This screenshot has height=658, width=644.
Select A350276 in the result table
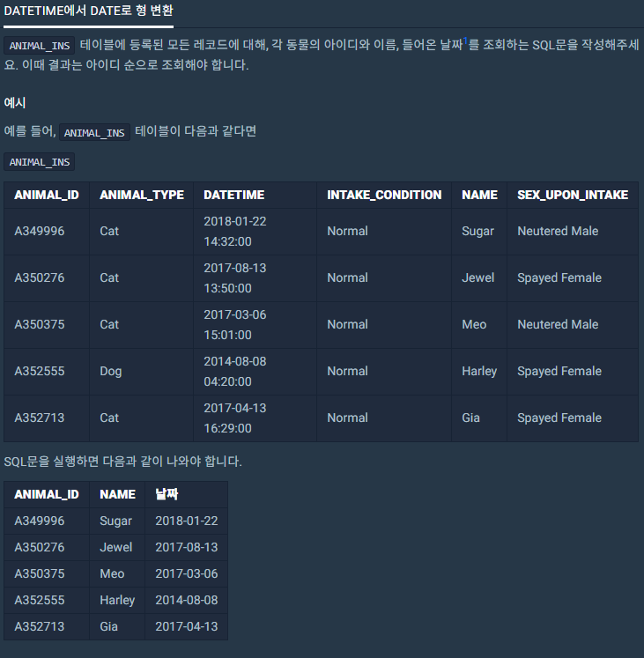click(x=40, y=548)
